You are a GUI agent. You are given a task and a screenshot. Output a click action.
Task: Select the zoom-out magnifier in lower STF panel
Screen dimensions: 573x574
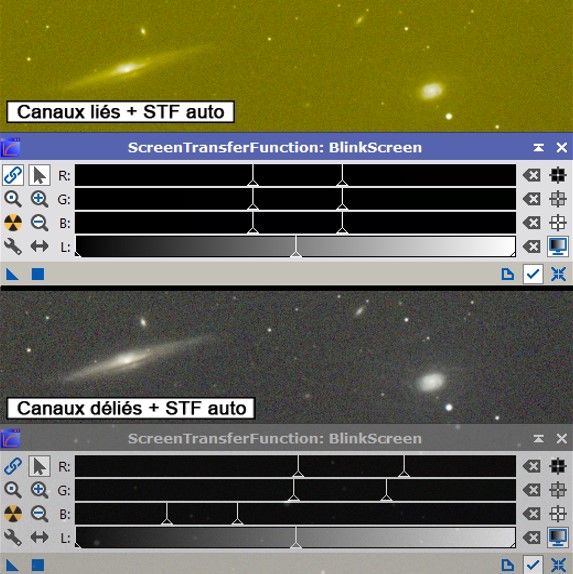(39, 514)
